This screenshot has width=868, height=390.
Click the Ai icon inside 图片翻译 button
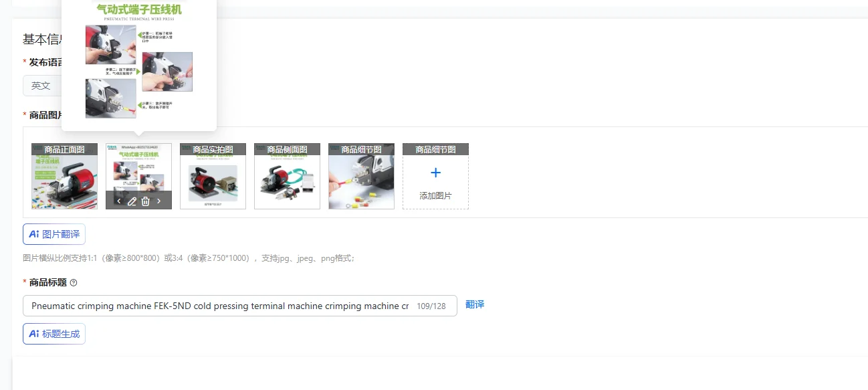tap(33, 234)
